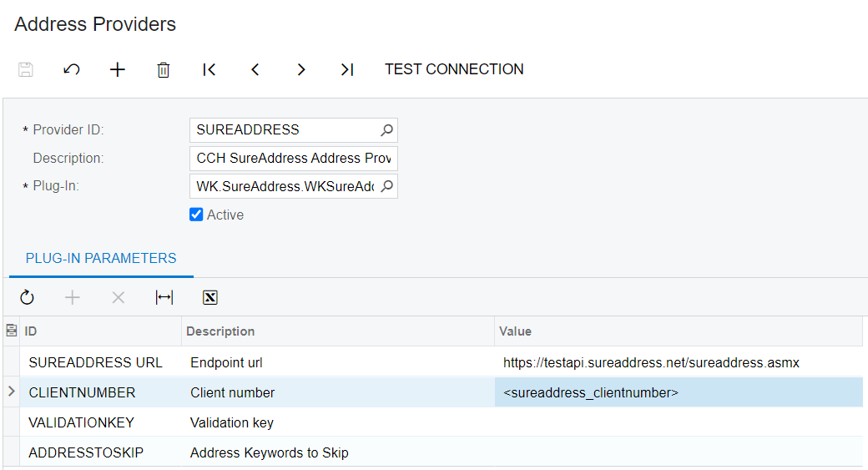Go to first record icon
Viewport: 868px width, 470px height.
click(x=209, y=70)
